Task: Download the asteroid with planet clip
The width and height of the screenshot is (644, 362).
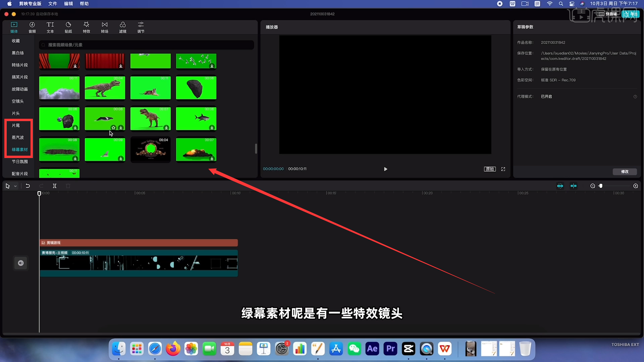Action: (75, 127)
